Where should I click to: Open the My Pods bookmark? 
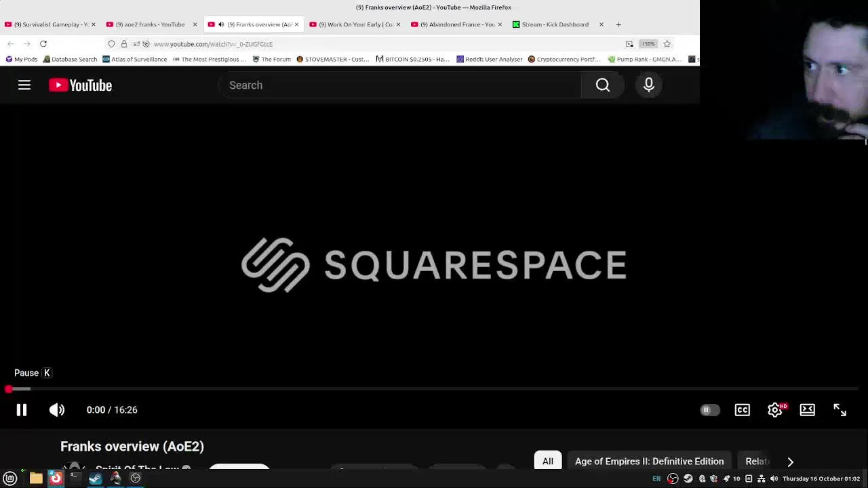[22, 59]
